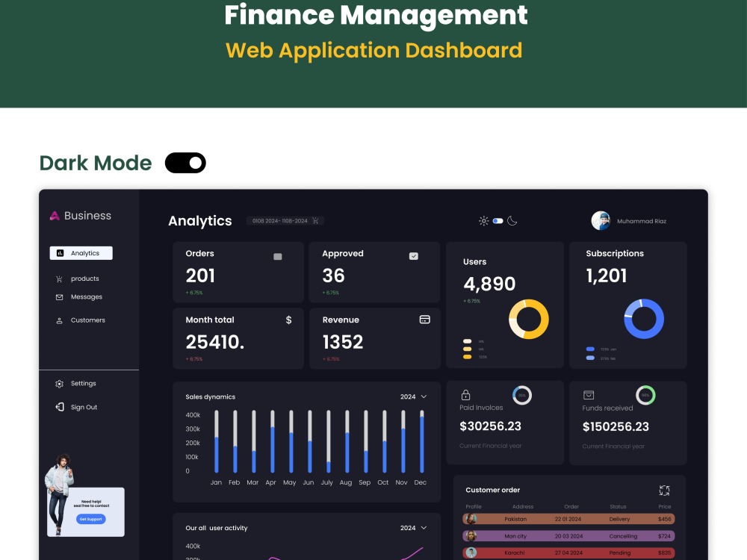Click the Approved 36 stat card
The image size is (747, 560).
click(374, 272)
